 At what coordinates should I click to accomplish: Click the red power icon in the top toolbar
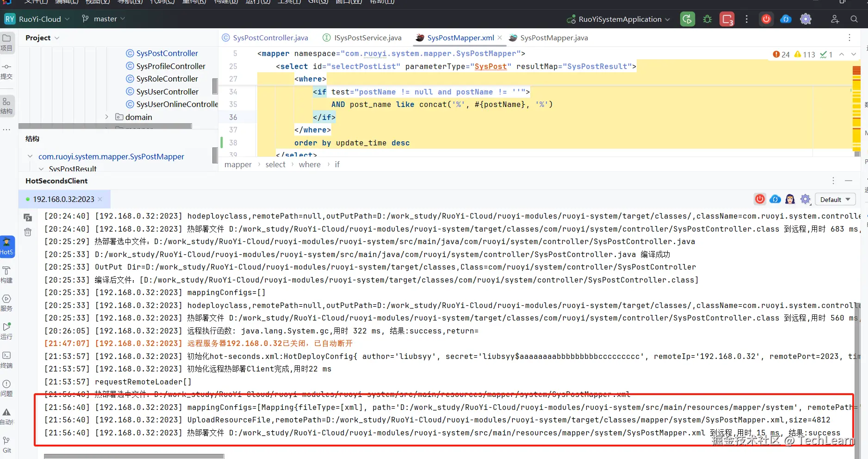point(766,19)
